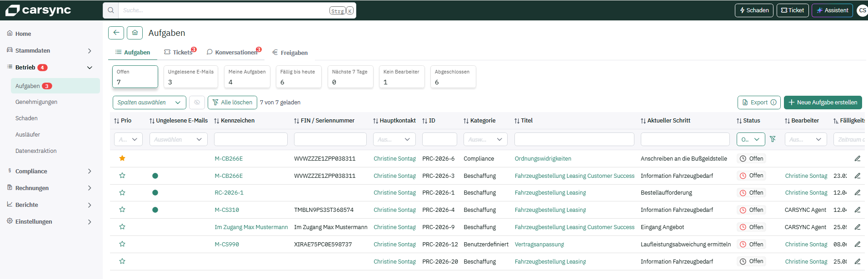Edit task PRC-2026-9 with pencil icon
868x279 pixels.
[x=858, y=227]
